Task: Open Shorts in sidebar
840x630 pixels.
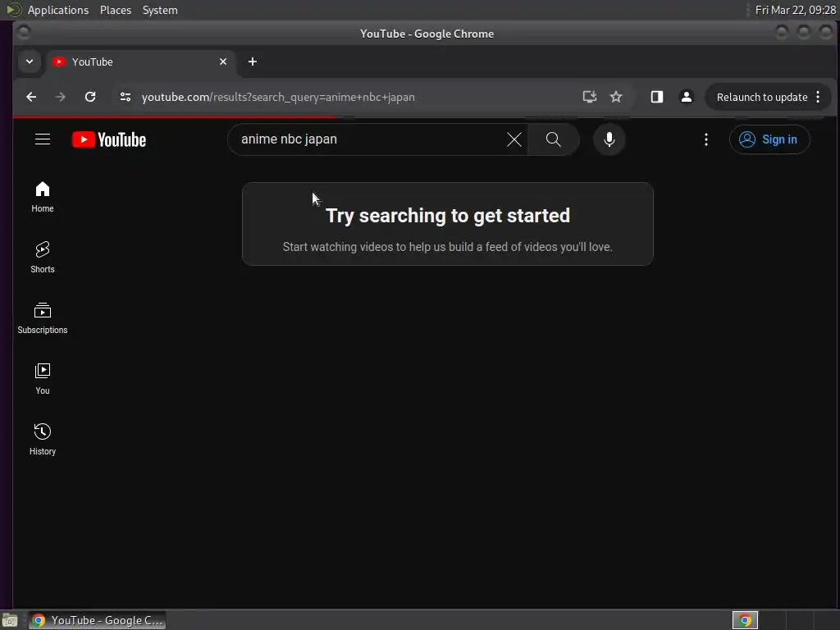Action: [43, 258]
